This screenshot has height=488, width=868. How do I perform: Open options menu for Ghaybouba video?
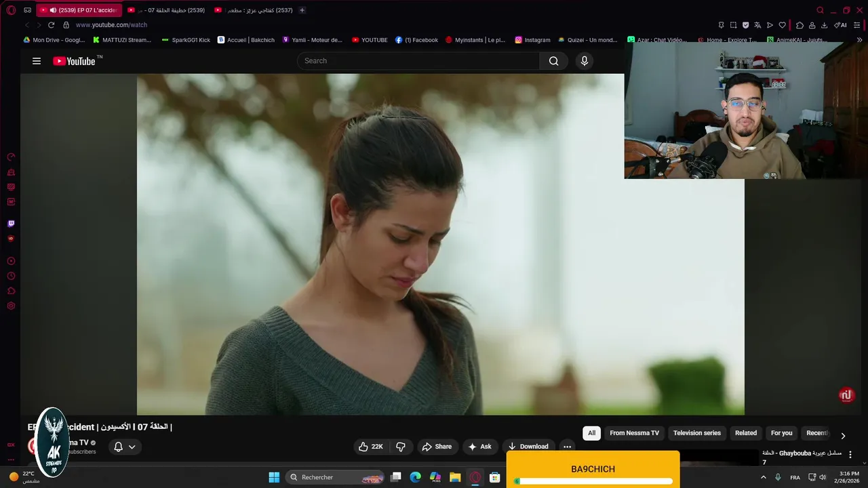coord(850,455)
